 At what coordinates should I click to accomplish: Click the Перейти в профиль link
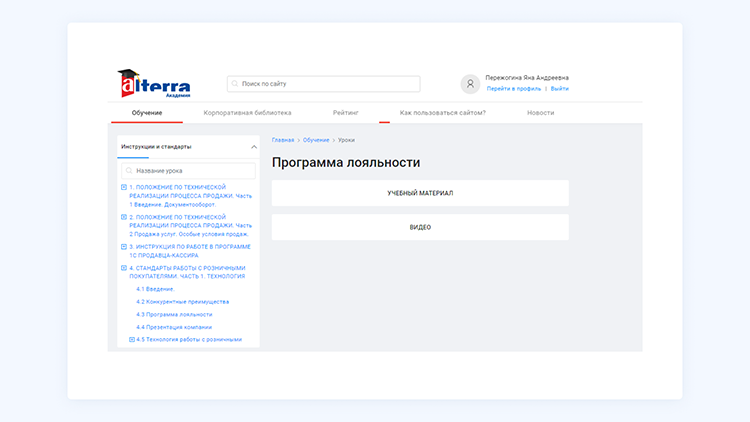pyautogui.click(x=513, y=89)
